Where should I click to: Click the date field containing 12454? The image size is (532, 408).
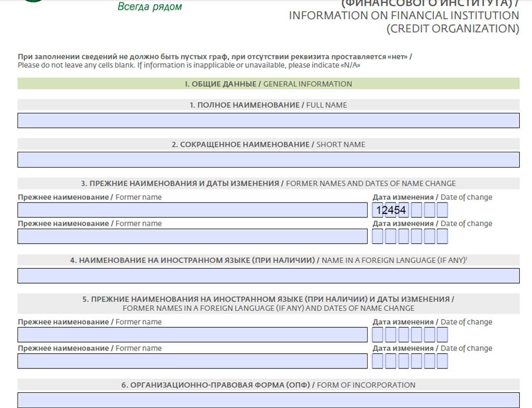(x=410, y=210)
